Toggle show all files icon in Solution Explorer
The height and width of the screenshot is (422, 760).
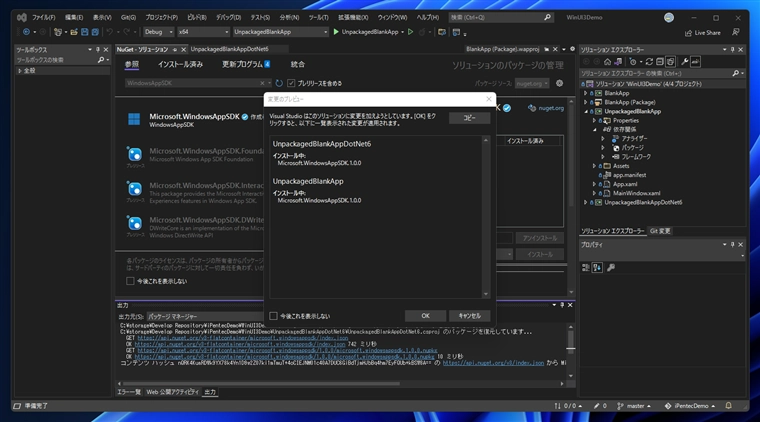point(670,62)
